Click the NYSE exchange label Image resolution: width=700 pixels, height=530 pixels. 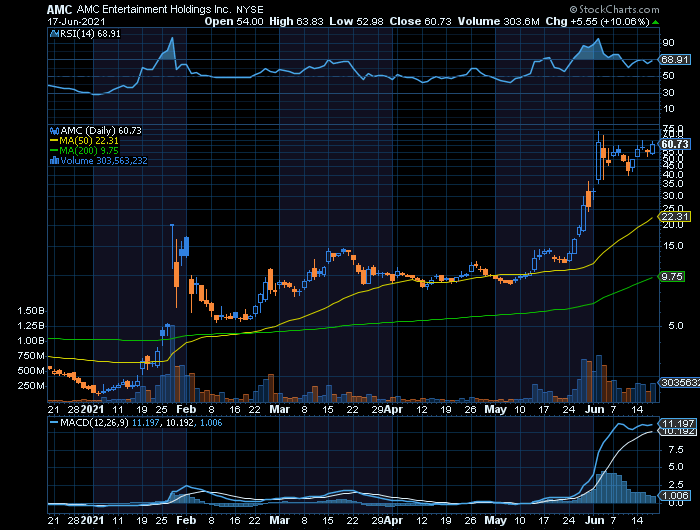(250, 10)
